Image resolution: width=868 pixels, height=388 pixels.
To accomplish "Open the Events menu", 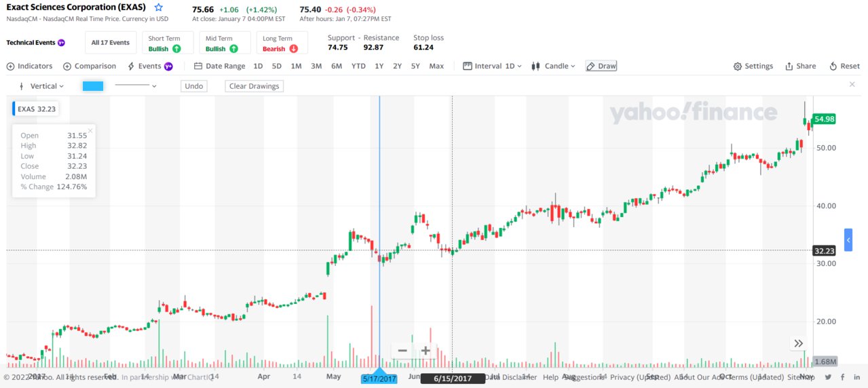I will click(150, 66).
